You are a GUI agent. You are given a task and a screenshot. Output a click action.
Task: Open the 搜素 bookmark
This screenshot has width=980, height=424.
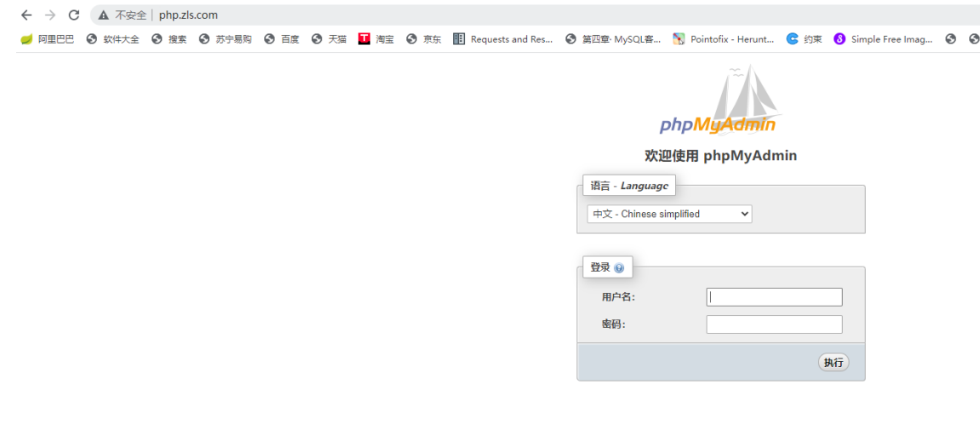click(x=169, y=39)
